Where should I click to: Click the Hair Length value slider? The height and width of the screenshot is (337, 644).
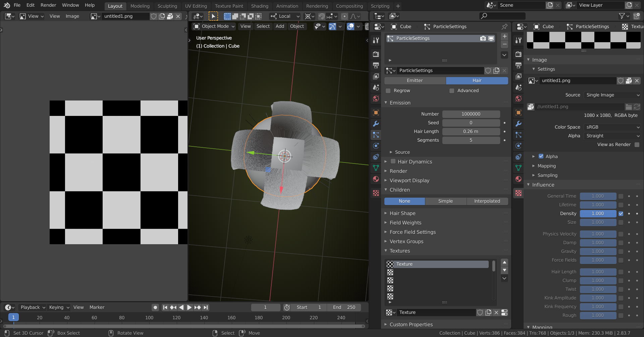[x=471, y=132]
